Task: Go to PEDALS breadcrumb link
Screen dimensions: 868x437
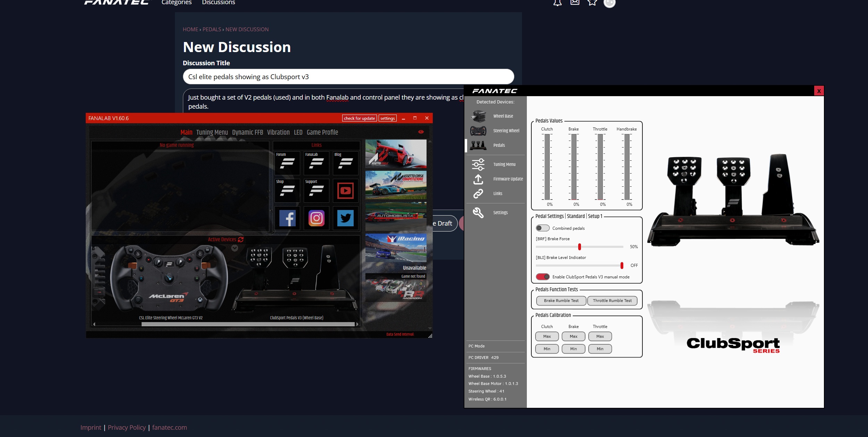Action: click(212, 30)
